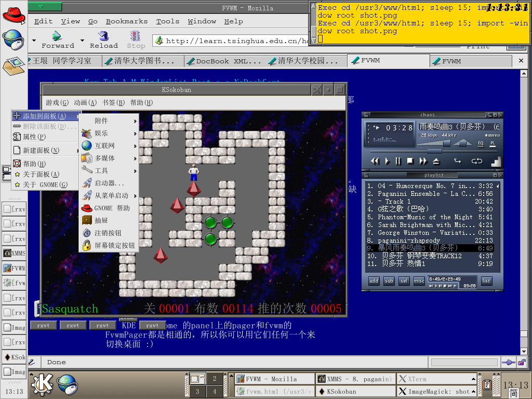This screenshot has width=532, height=399.
Task: Click the globe icon in the KDE panel
Action: point(68,385)
